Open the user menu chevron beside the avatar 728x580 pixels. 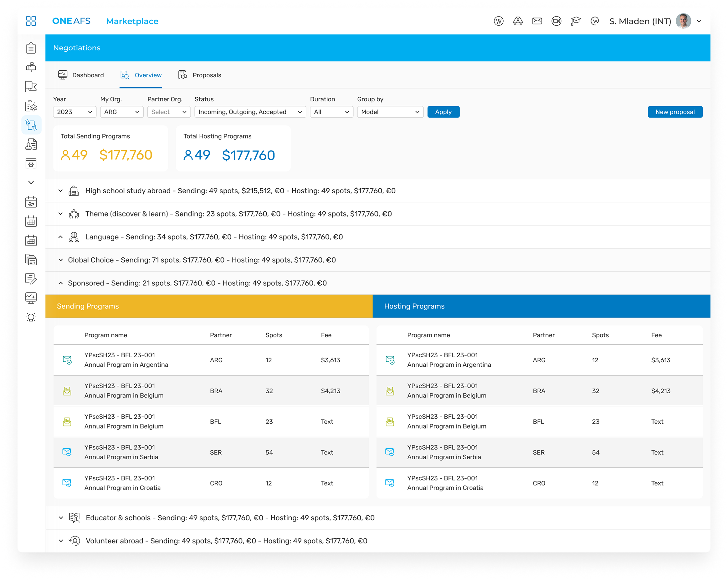point(699,21)
